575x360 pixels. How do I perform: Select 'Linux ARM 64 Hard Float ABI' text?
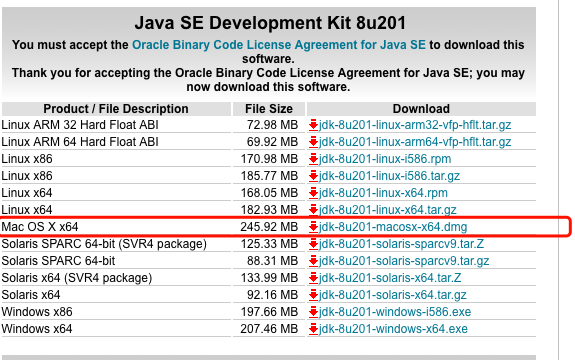(80, 142)
